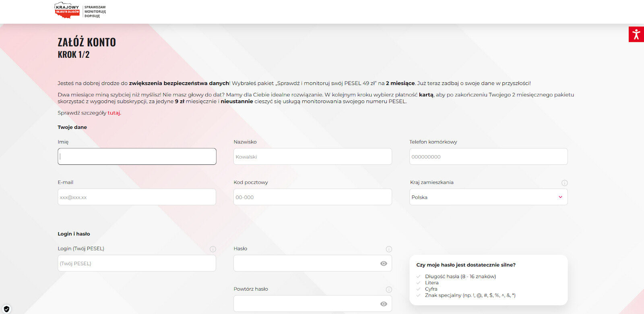Screen dimensions: 644x314
Task: Click the Kod pocztowy field
Action: coord(312,197)
